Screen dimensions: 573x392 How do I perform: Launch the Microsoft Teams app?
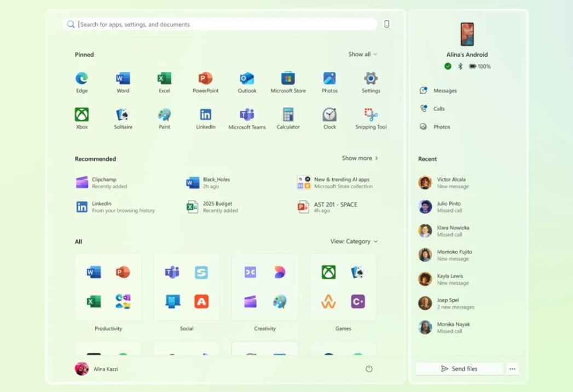[x=247, y=119]
